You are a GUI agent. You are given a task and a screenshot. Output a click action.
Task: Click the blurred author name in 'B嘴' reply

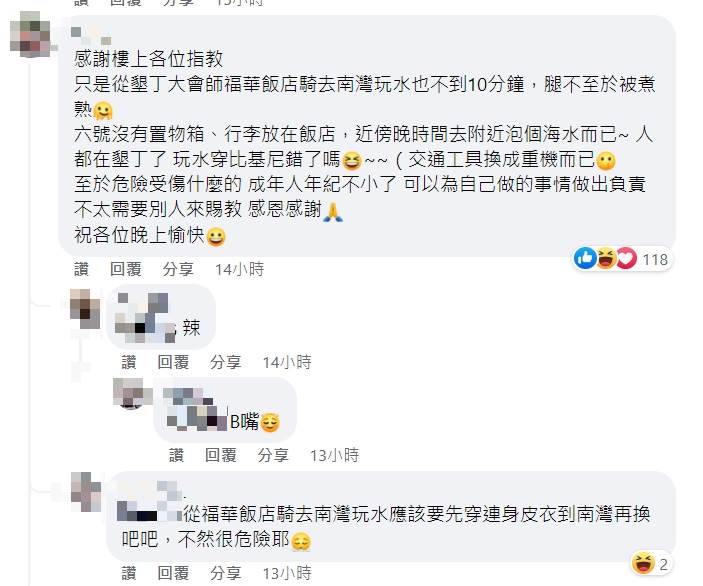point(196,410)
